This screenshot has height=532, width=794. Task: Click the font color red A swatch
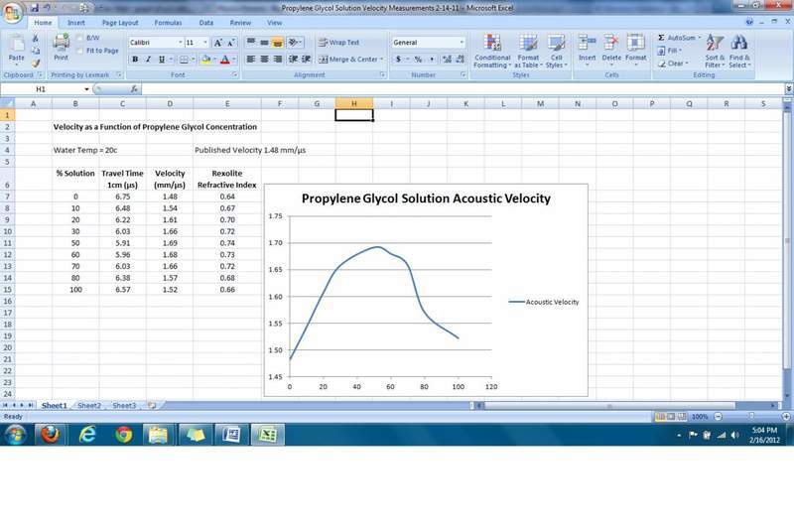tap(224, 60)
